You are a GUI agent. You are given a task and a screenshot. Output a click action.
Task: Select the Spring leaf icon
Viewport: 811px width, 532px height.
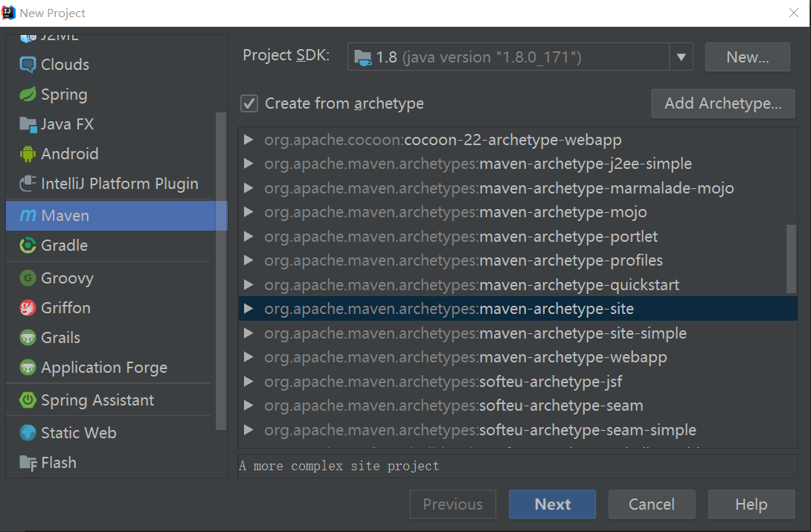coord(28,94)
